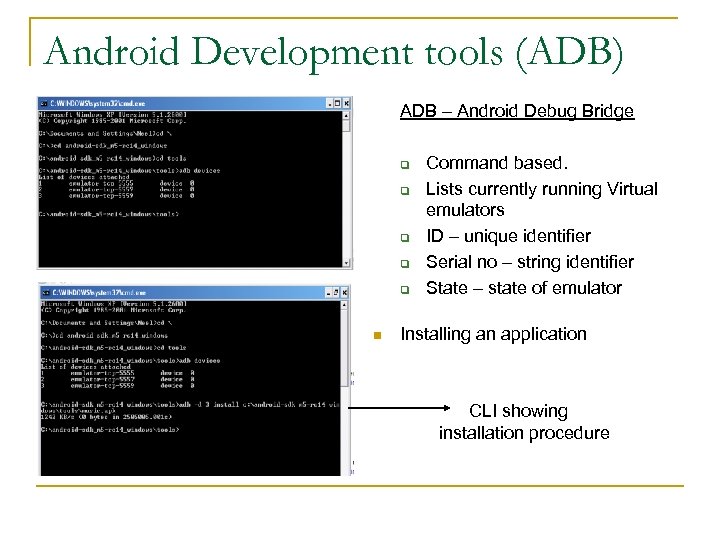This screenshot has height=540, width=720.
Task: Minimize the upper command prompt window
Action: (330, 103)
